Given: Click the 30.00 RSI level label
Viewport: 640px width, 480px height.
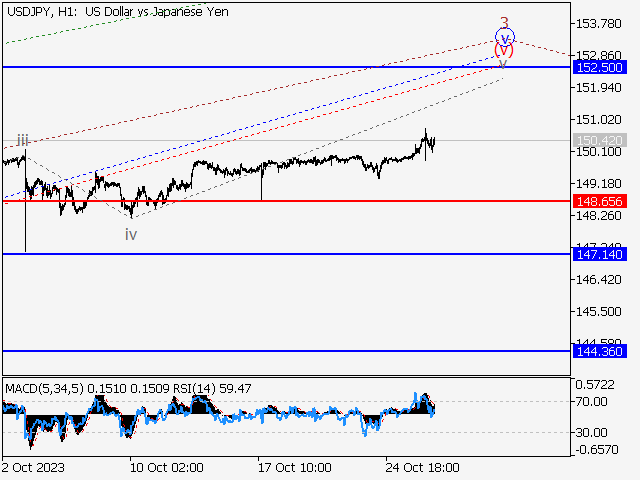Looking at the screenshot, I should tap(591, 432).
